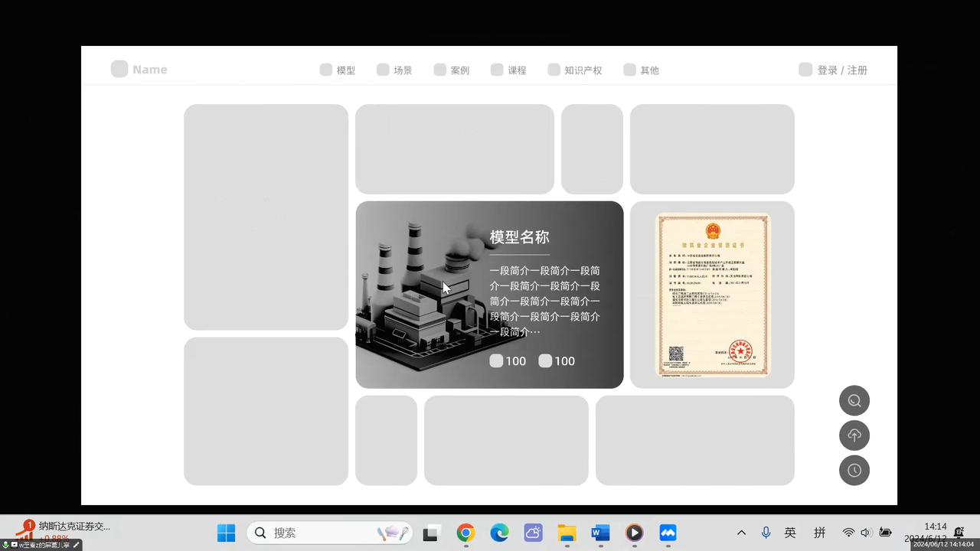Open the 模型名称 title on the model card

point(520,237)
